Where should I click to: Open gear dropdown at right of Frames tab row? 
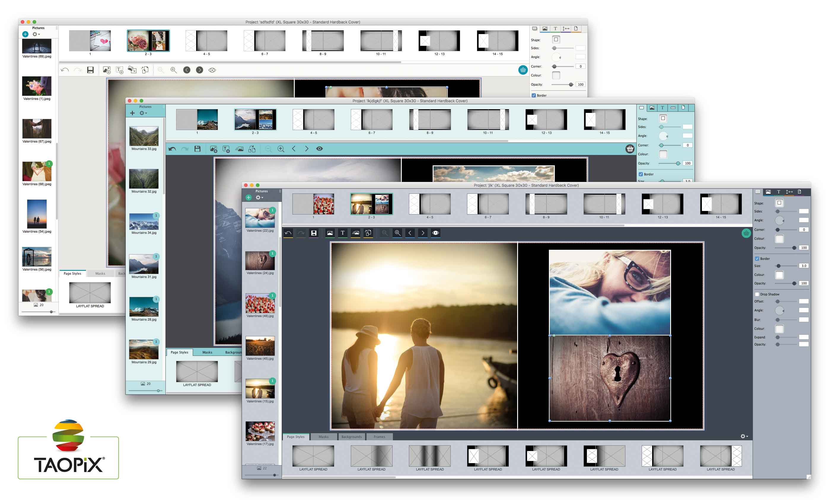click(744, 436)
